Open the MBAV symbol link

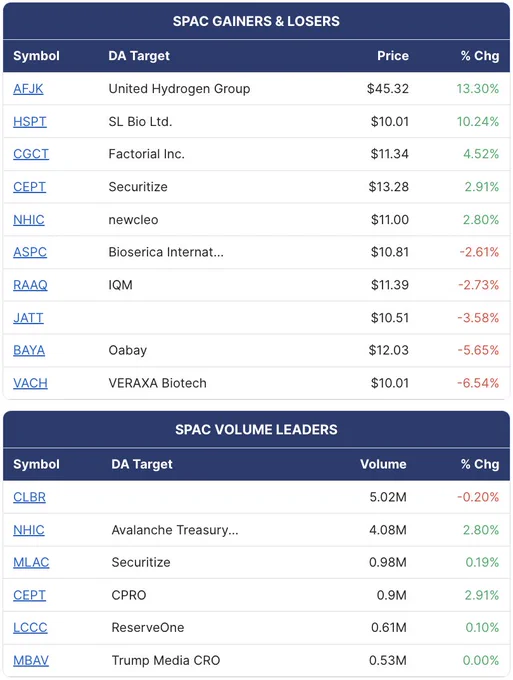tap(31, 660)
